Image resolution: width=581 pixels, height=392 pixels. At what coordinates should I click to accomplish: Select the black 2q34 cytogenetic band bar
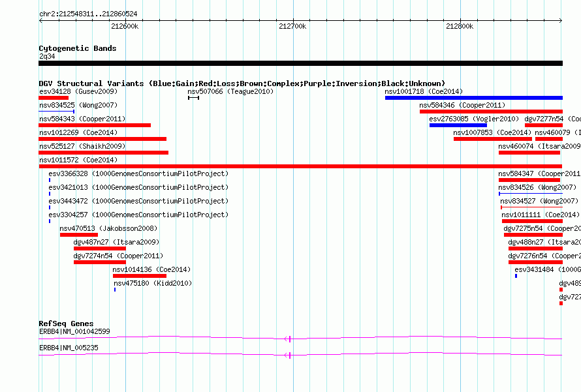point(300,63)
